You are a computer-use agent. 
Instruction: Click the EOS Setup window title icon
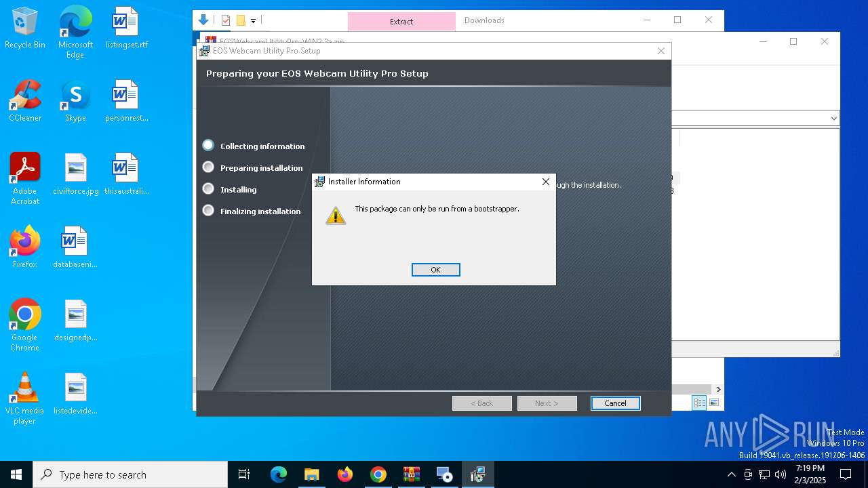click(x=204, y=51)
